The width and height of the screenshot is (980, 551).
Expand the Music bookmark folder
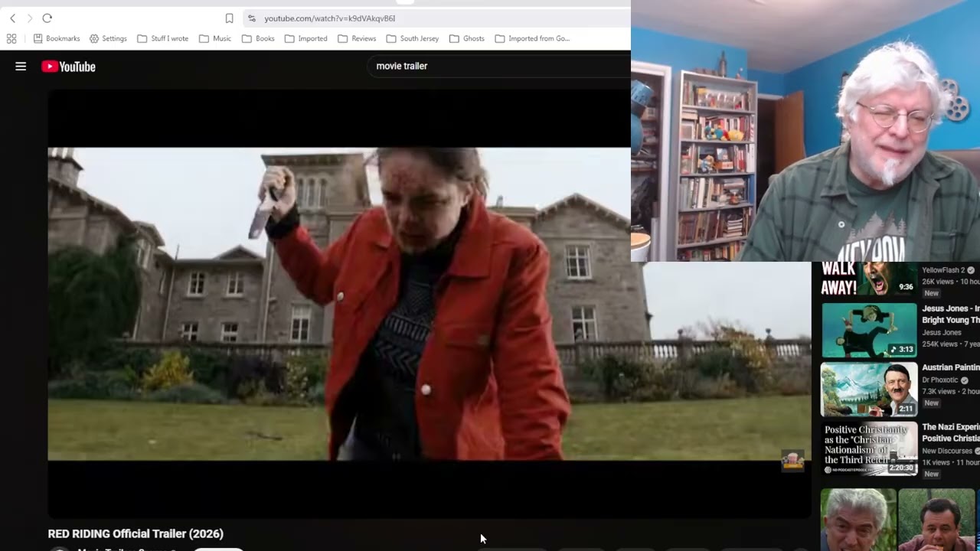click(x=215, y=38)
